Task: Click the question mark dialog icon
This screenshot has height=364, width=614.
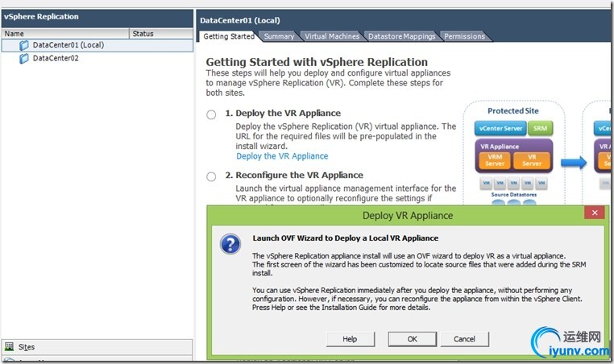Action: [230, 244]
